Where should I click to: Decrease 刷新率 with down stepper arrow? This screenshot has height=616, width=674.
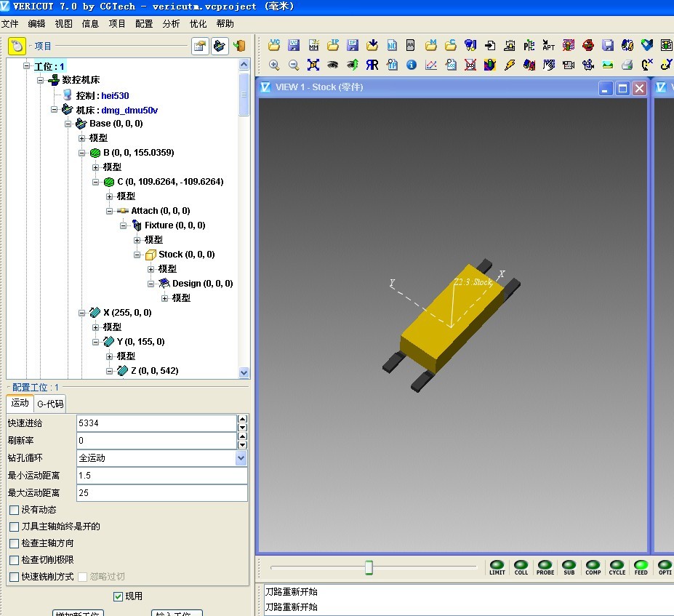[x=242, y=445]
